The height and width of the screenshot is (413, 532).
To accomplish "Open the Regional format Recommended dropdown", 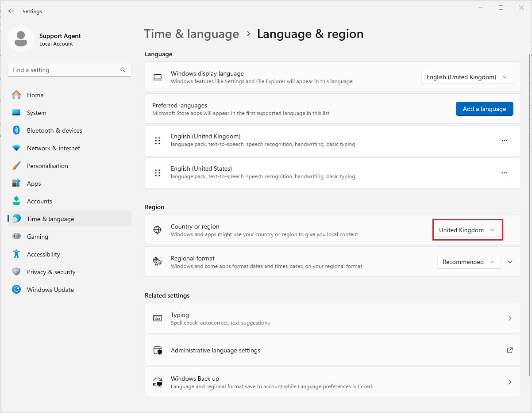I will pos(469,262).
